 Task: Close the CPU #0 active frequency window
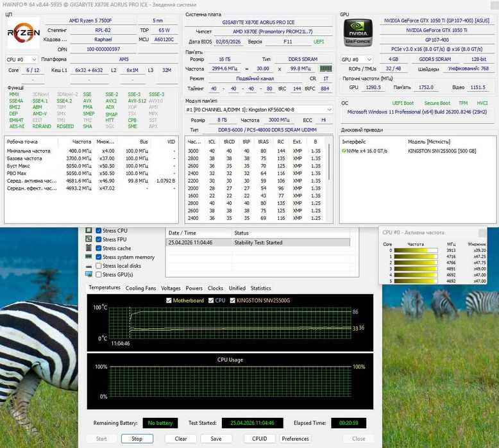[x=482, y=233]
